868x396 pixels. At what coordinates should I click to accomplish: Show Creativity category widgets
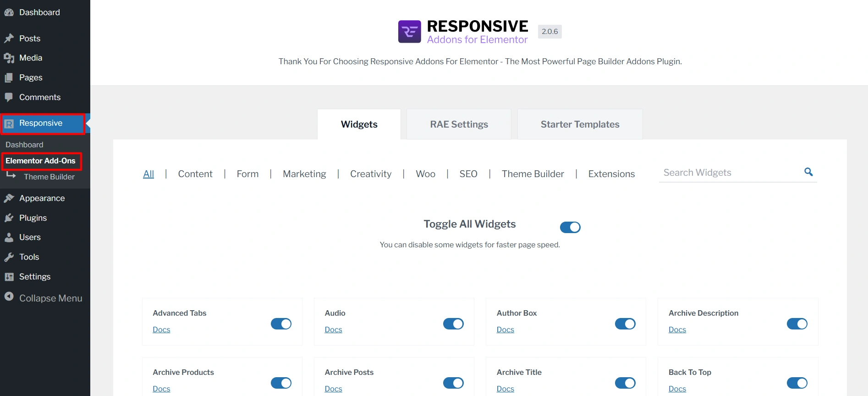(371, 174)
